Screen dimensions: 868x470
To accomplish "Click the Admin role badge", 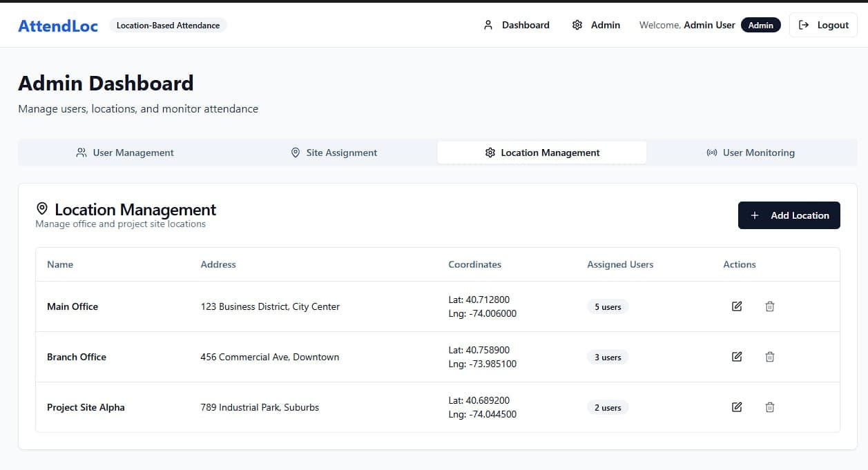I will coord(761,25).
